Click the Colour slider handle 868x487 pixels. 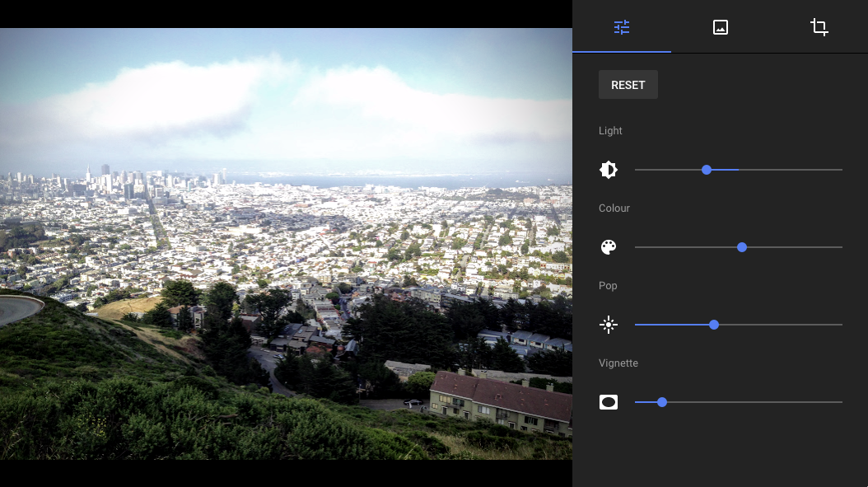click(x=742, y=247)
